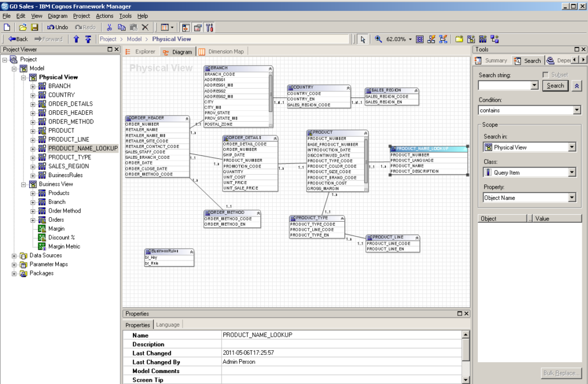Enable the Subset checkbox
588x384 pixels.
546,75
